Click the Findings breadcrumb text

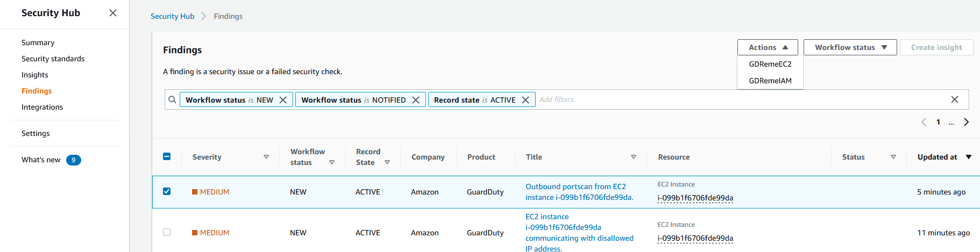click(228, 16)
